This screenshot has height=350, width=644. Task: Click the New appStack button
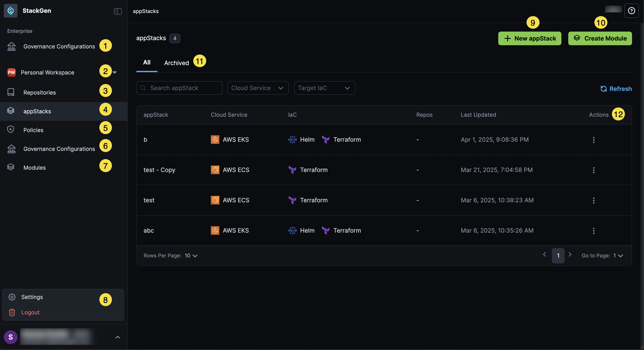[530, 38]
